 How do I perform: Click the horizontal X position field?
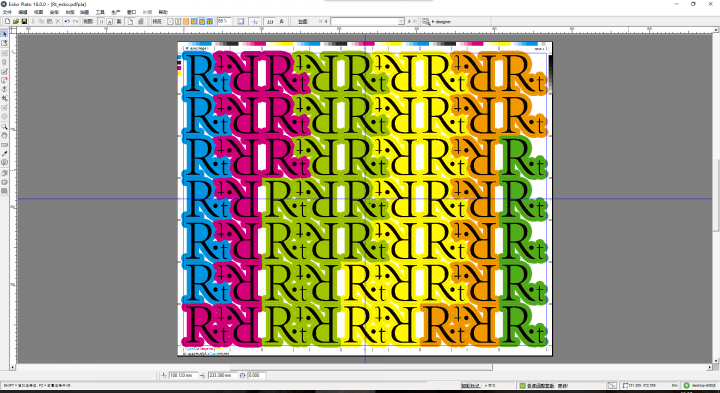(184, 376)
